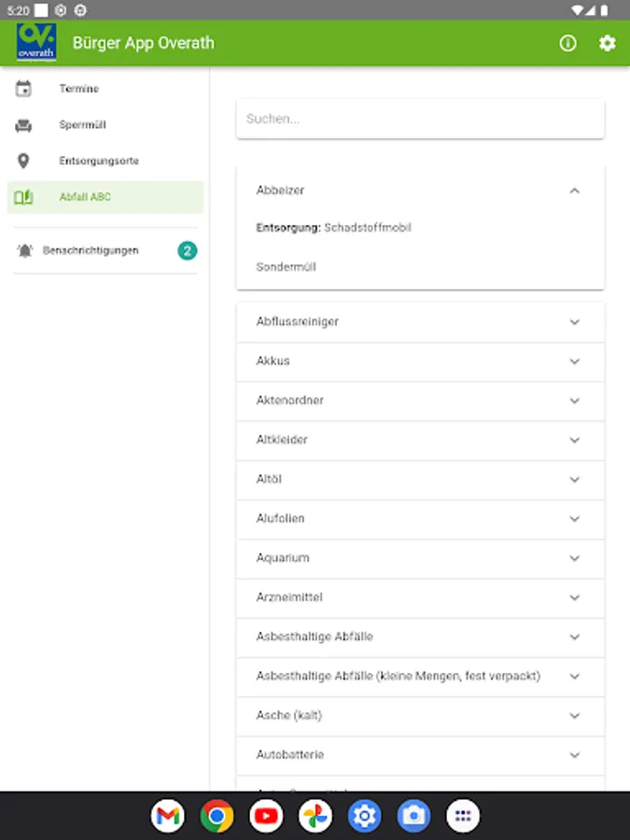The height and width of the screenshot is (840, 630).
Task: Click the notifications badge showing 2
Action: coord(188,250)
